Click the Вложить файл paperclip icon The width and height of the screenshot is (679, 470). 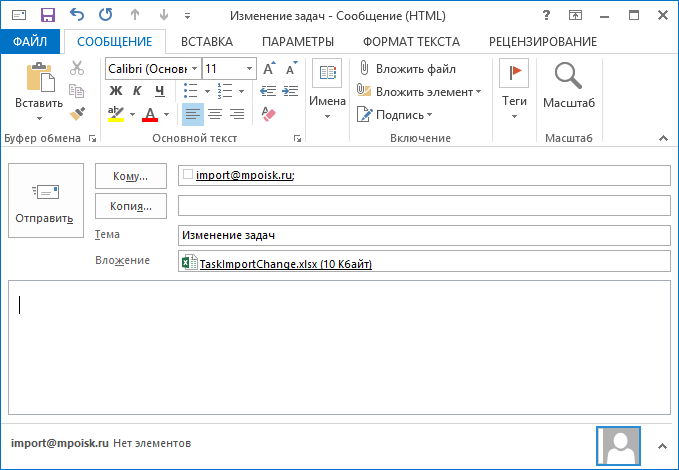pos(366,69)
